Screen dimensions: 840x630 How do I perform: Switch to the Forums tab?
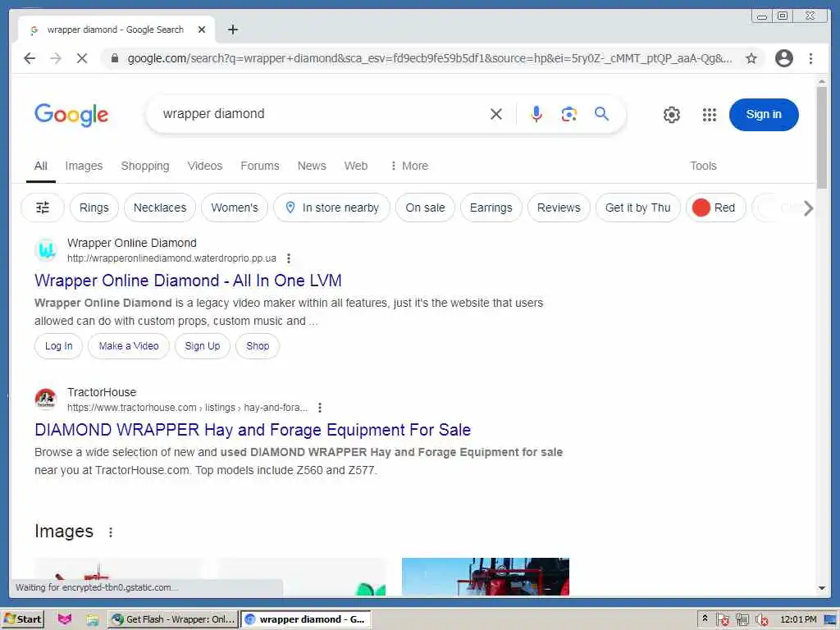260,166
